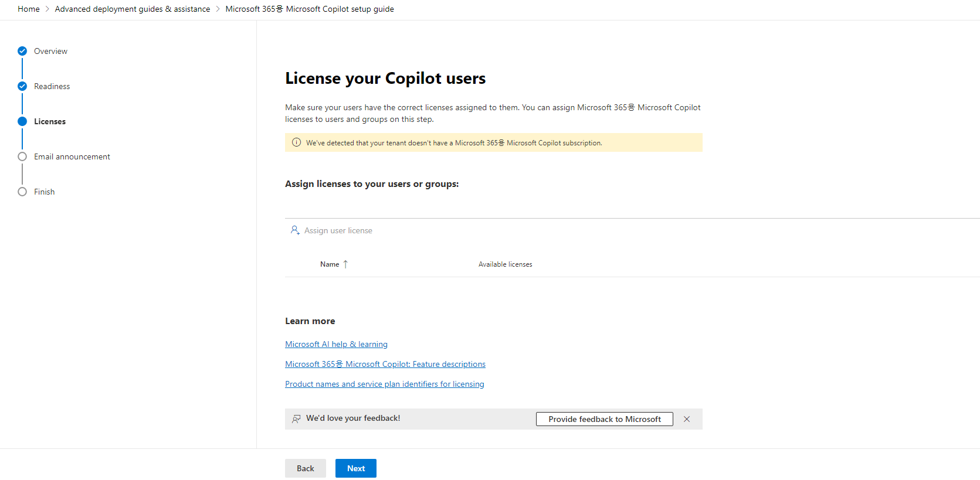Select the Readiness step label
The height and width of the screenshot is (480, 980).
52,86
